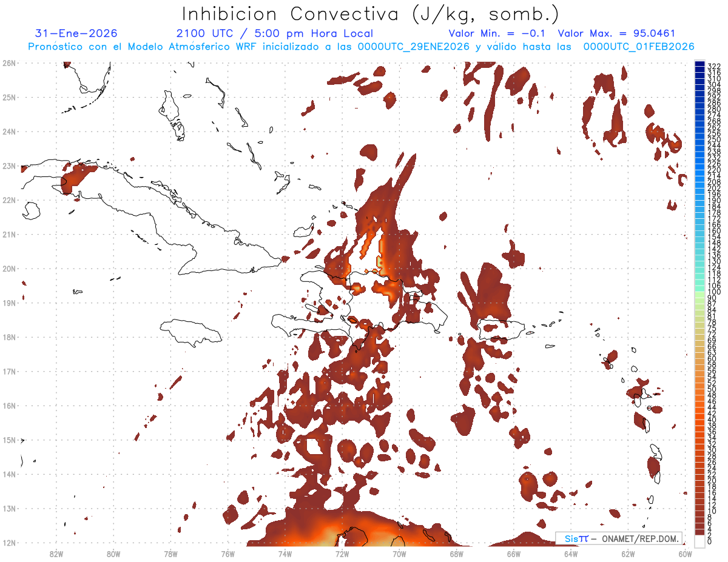Click the latitude axis label "24N"

tap(9, 131)
